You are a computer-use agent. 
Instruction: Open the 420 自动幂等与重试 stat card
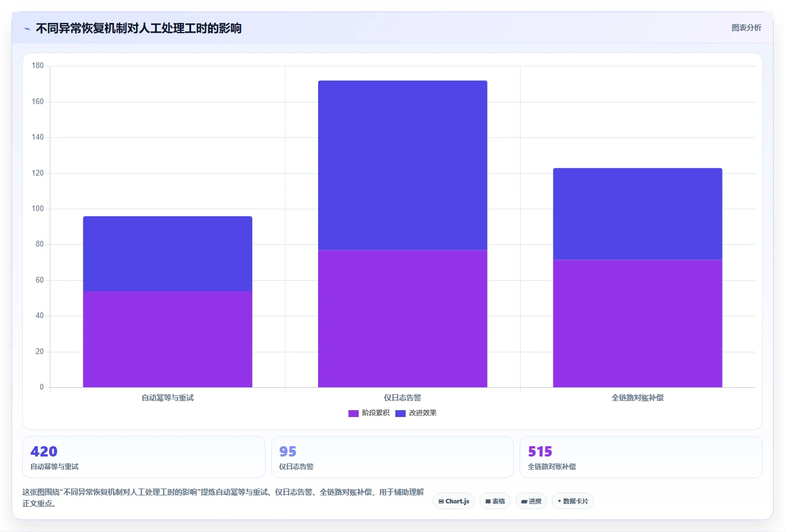144,457
